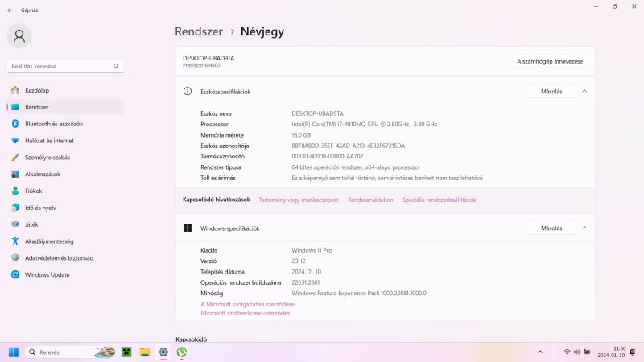Collapse the Eszközspecifikációk section chevron

pos(584,91)
